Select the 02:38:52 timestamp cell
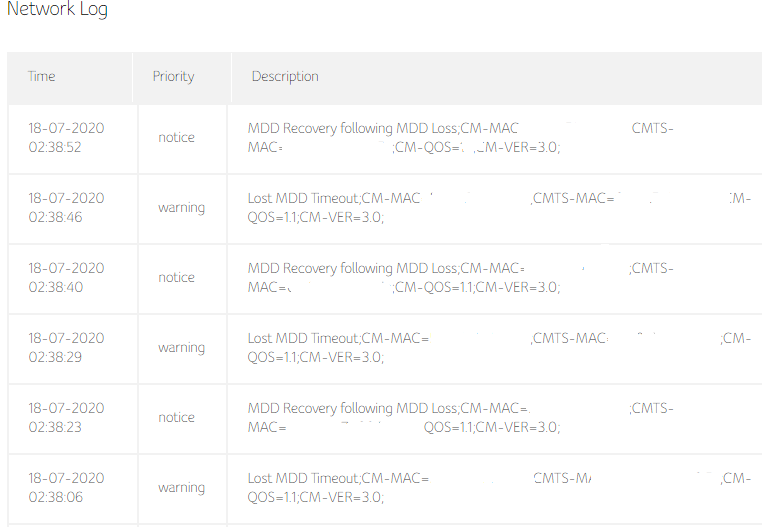The image size is (762, 527). 66,138
